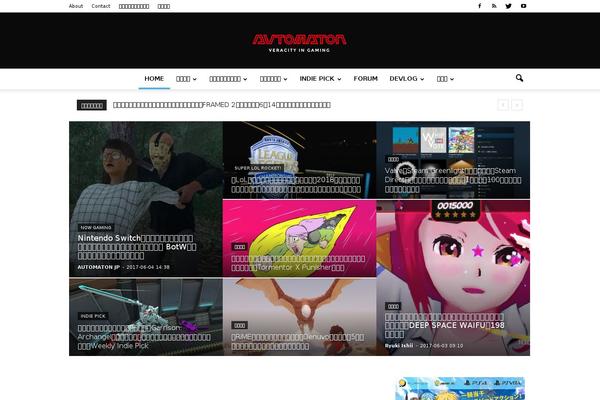Open the About link
The width and height of the screenshot is (600, 400).
click(x=76, y=6)
